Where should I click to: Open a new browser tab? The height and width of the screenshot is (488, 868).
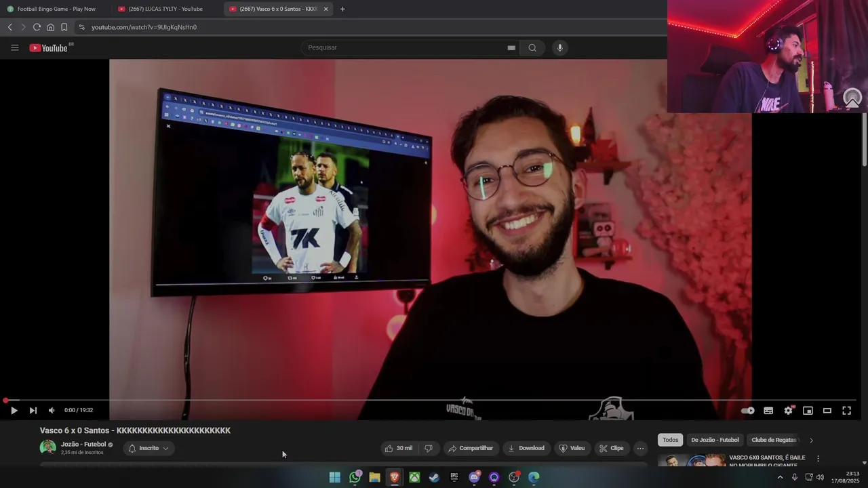[x=342, y=9]
